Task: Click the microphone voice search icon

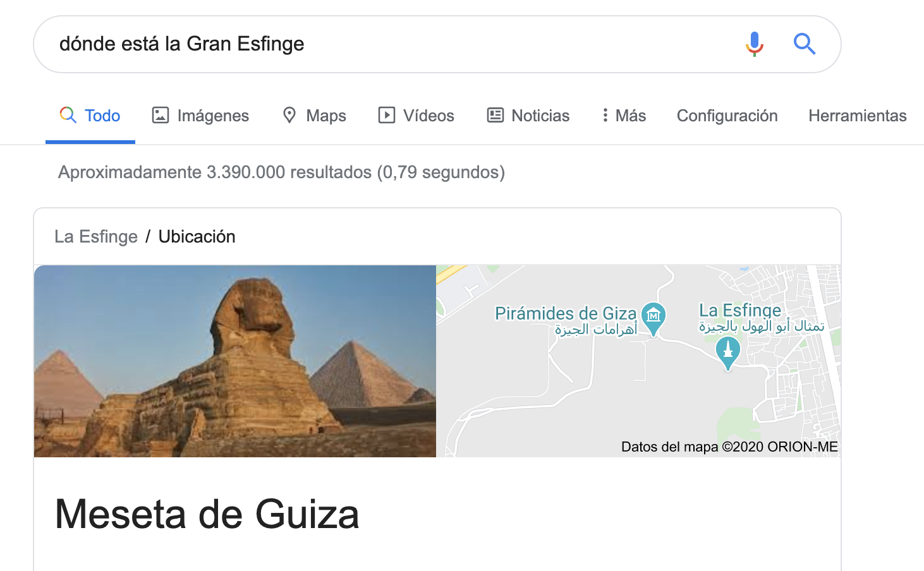Action: [754, 44]
